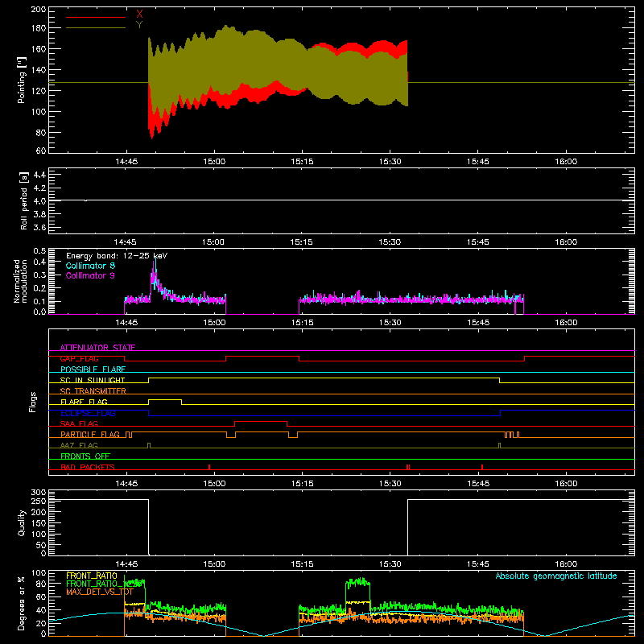Click the 15:30 label under the Flags plot
Image resolution: width=644 pixels, height=644 pixels.
click(x=390, y=484)
